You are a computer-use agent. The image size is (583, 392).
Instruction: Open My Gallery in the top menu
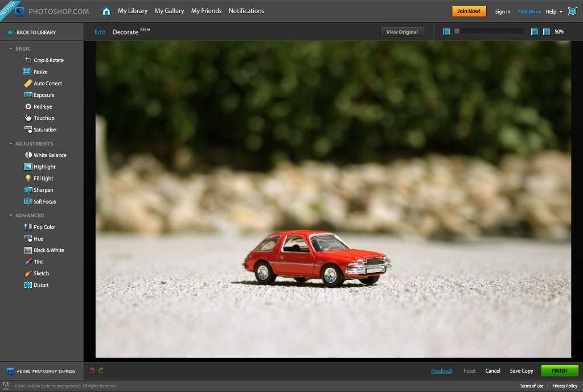(x=169, y=11)
